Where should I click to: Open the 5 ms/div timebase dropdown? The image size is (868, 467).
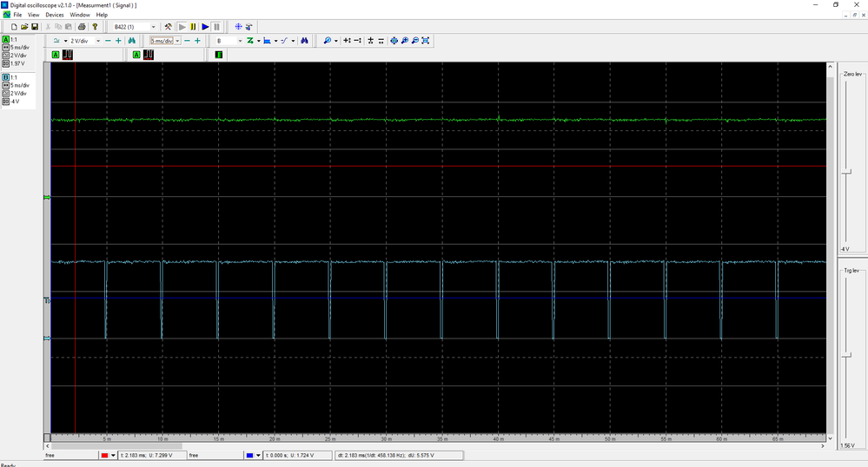point(165,41)
